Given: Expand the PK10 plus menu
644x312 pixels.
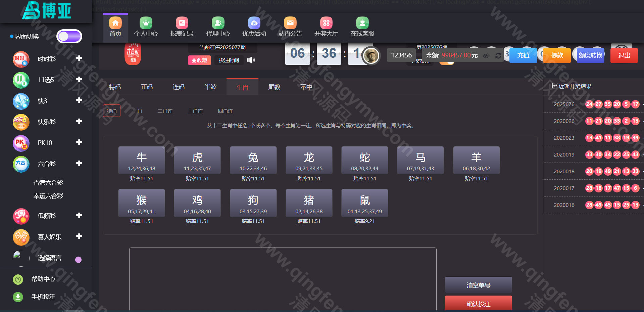Looking at the screenshot, I should point(79,142).
